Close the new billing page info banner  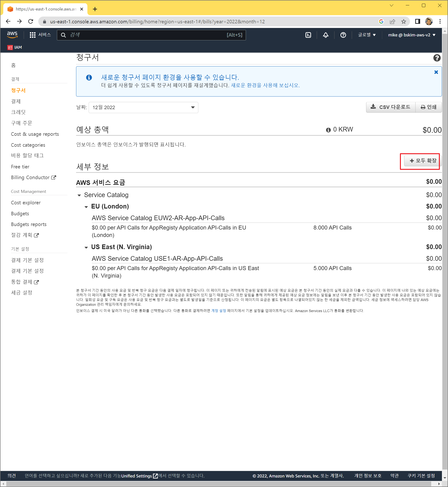[436, 72]
